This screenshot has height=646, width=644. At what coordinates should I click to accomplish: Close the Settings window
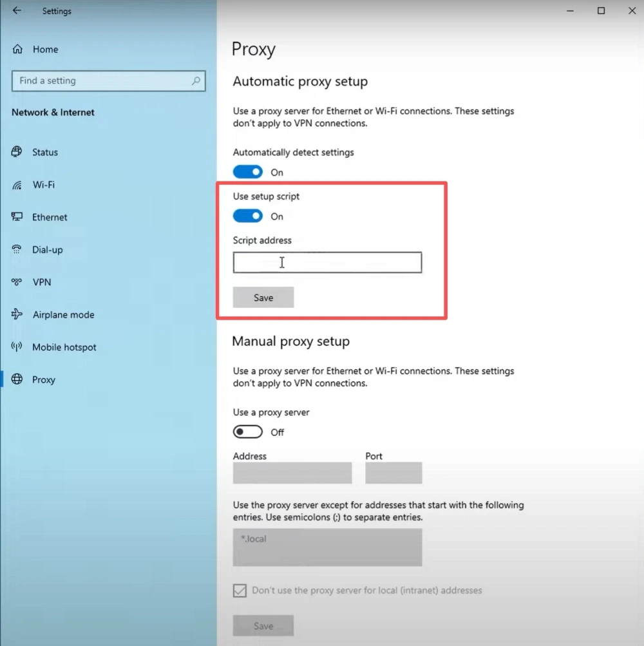(x=632, y=11)
